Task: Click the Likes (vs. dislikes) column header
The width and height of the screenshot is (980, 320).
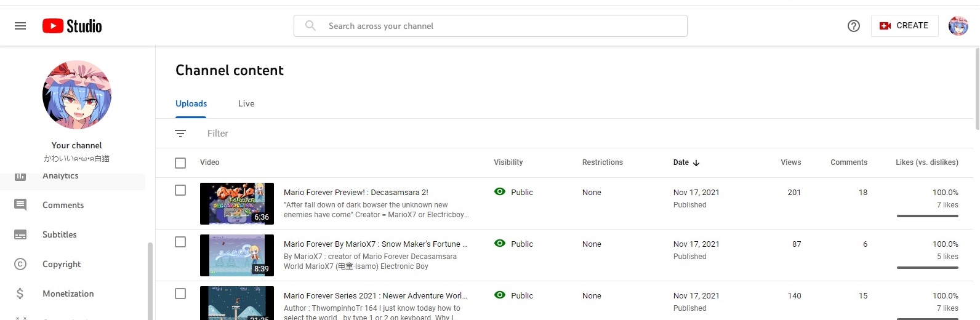Action: point(927,162)
